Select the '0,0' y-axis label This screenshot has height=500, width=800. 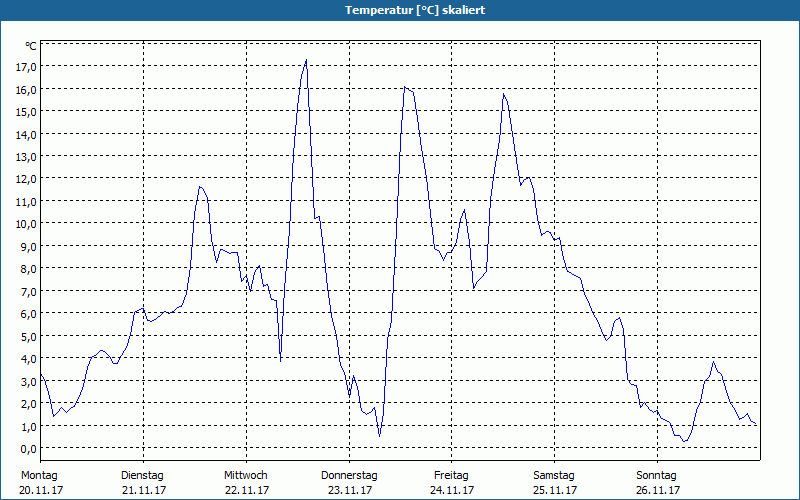[28, 448]
